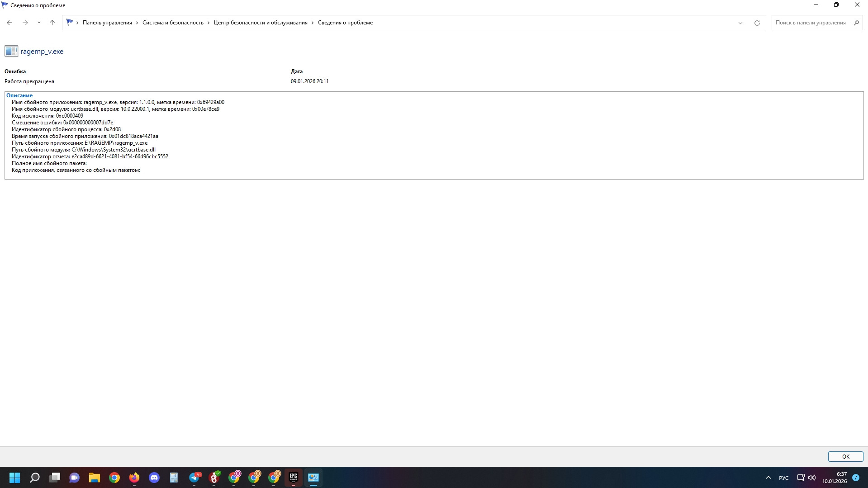Open Epic Games Launcher in taskbar

pyautogui.click(x=294, y=478)
